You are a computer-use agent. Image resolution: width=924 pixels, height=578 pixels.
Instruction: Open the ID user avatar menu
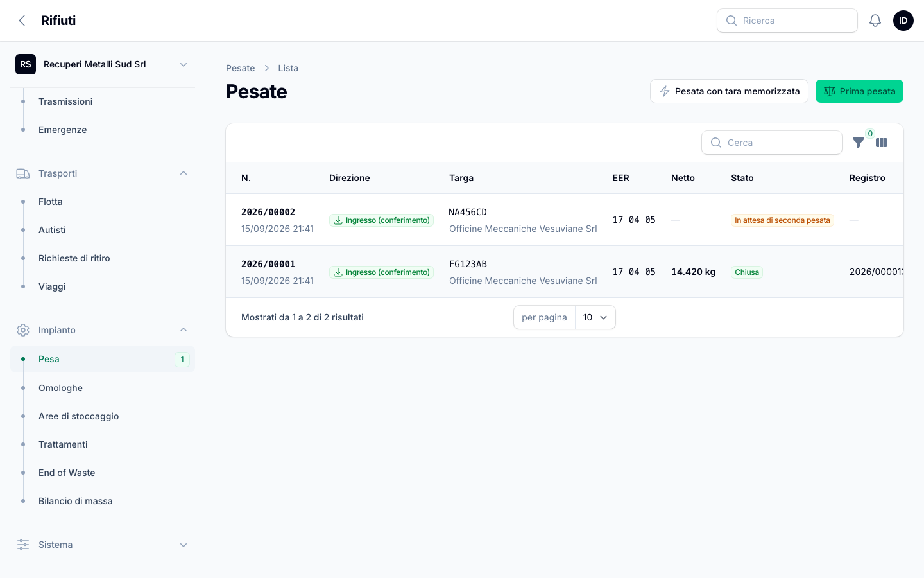tap(903, 21)
